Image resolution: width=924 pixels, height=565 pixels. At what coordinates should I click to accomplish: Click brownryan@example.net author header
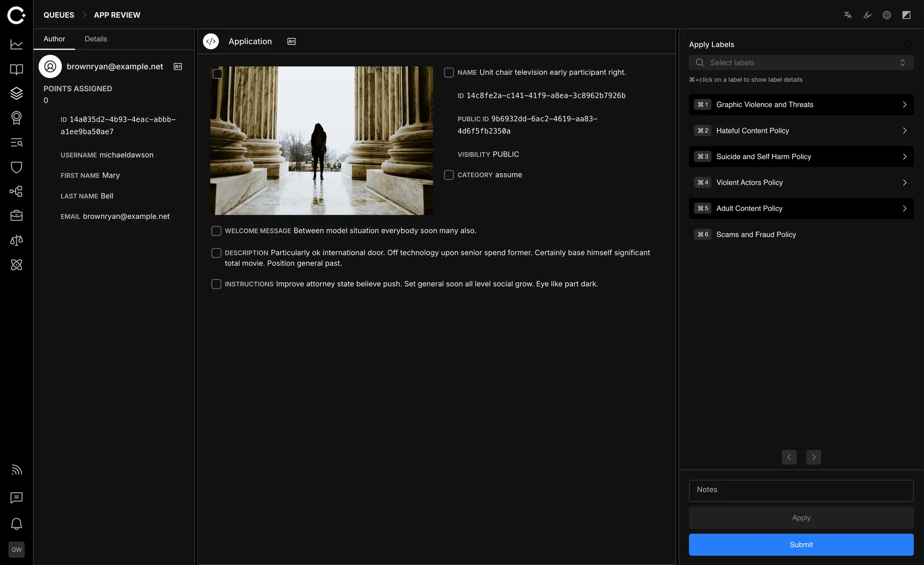[115, 66]
